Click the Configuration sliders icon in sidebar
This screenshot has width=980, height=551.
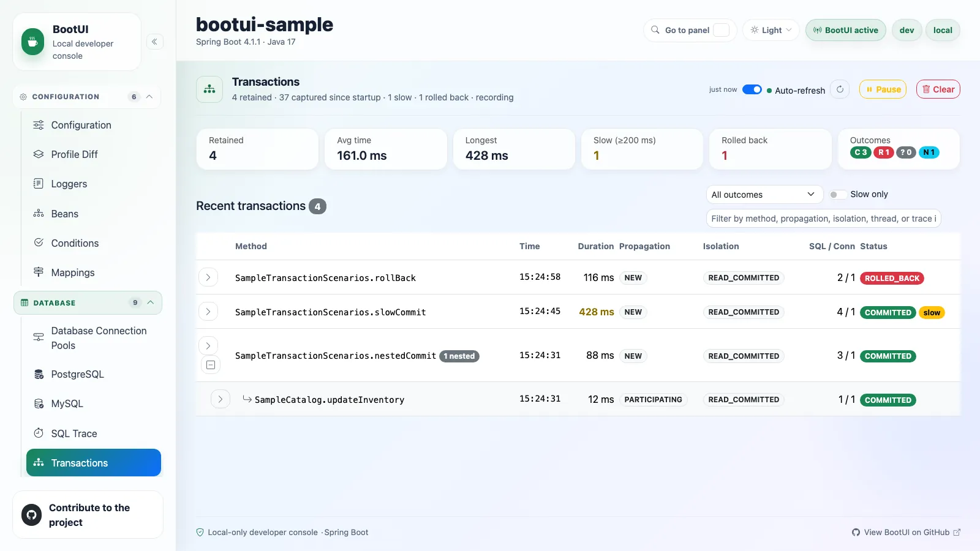coord(39,125)
